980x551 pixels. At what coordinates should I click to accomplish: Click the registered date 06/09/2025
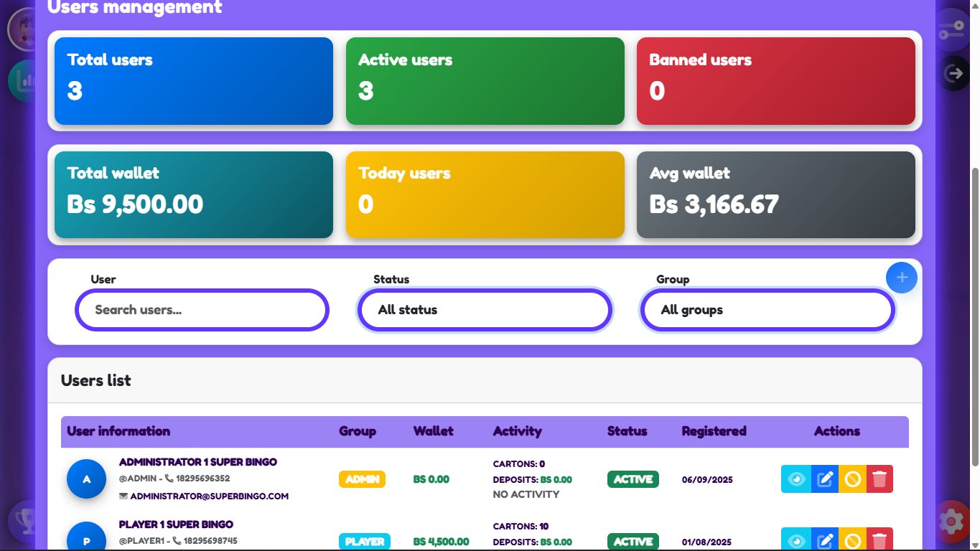click(707, 479)
